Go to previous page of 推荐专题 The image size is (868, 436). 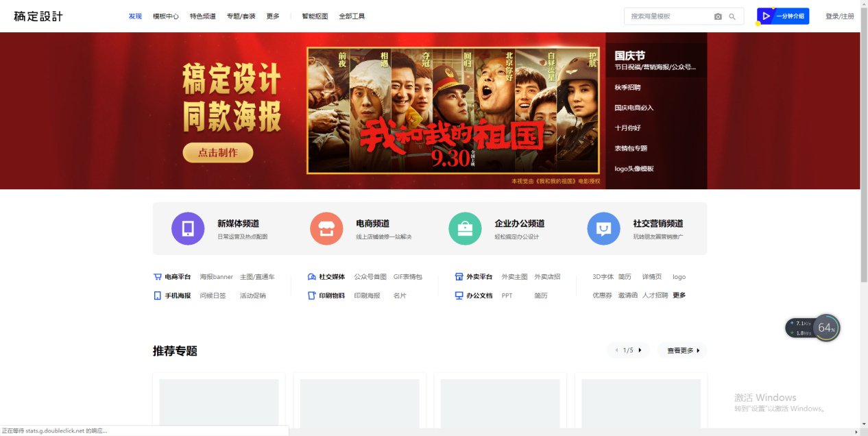point(616,350)
